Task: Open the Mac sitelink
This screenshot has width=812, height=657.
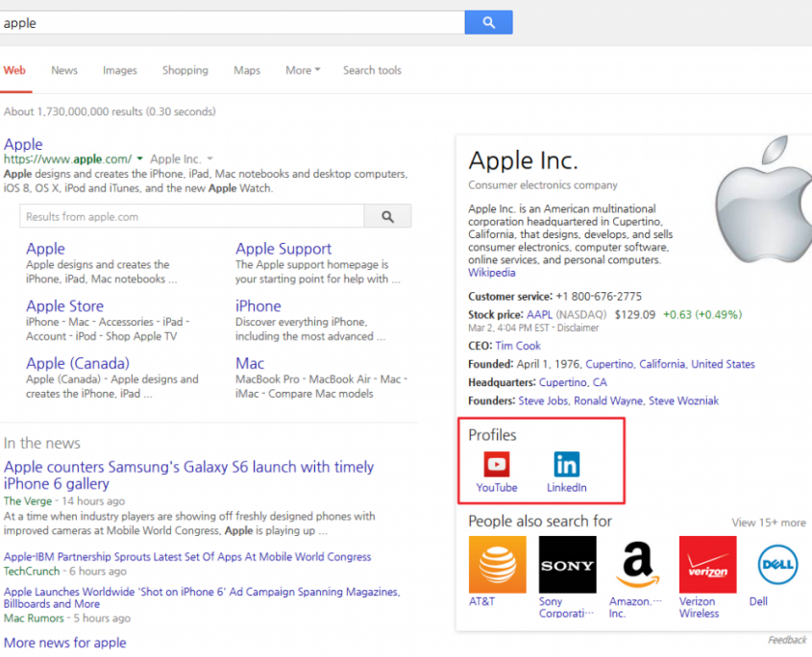Action: click(x=250, y=363)
